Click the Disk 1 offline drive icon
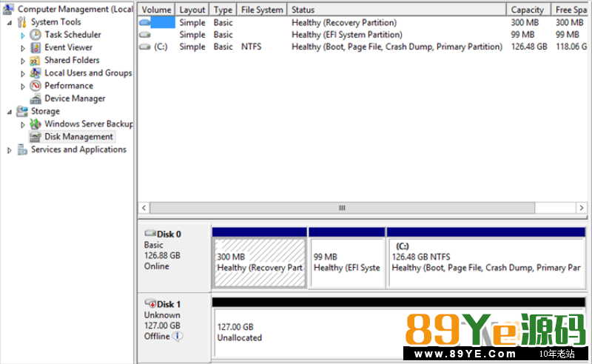 coord(150,303)
